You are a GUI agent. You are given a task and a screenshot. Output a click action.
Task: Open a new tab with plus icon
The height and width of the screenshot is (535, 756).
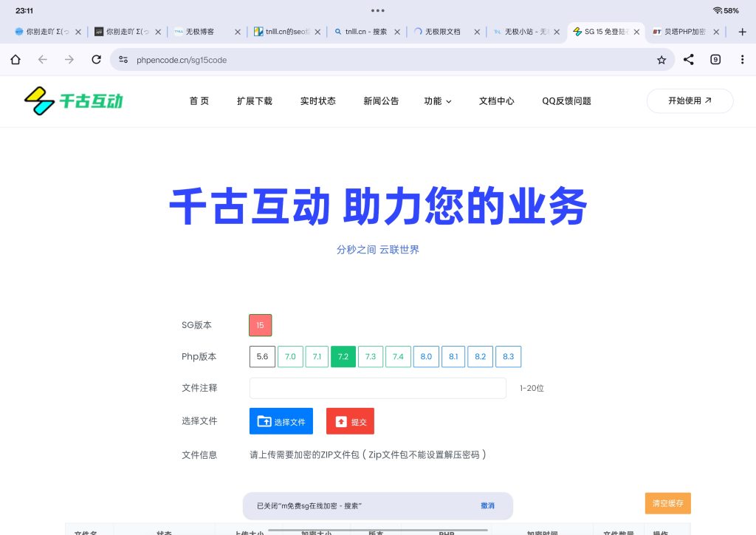point(743,32)
